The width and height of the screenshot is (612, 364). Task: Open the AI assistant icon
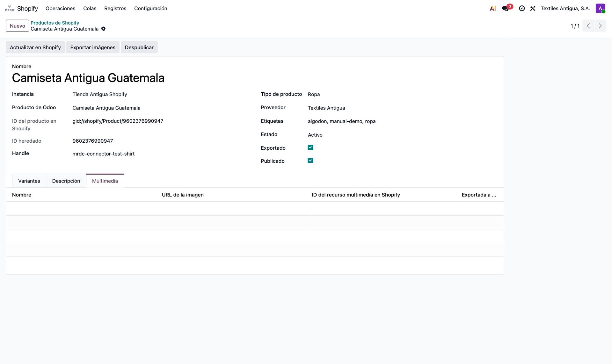493,9
